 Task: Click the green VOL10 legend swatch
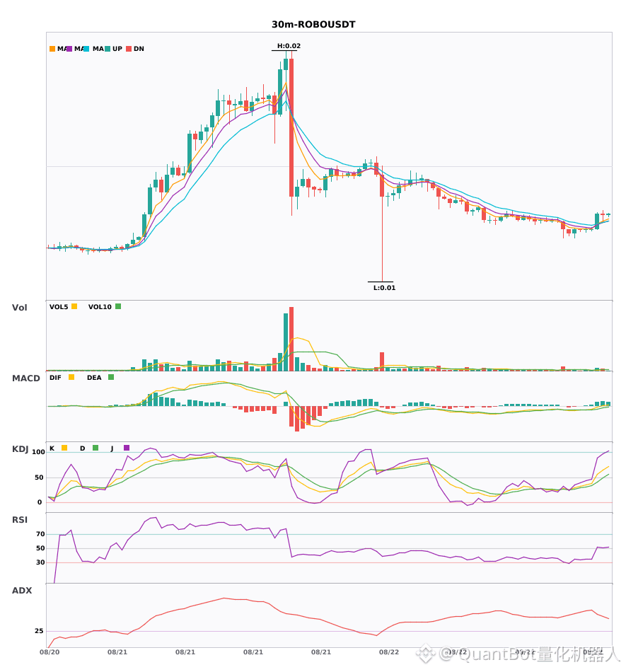118,306
